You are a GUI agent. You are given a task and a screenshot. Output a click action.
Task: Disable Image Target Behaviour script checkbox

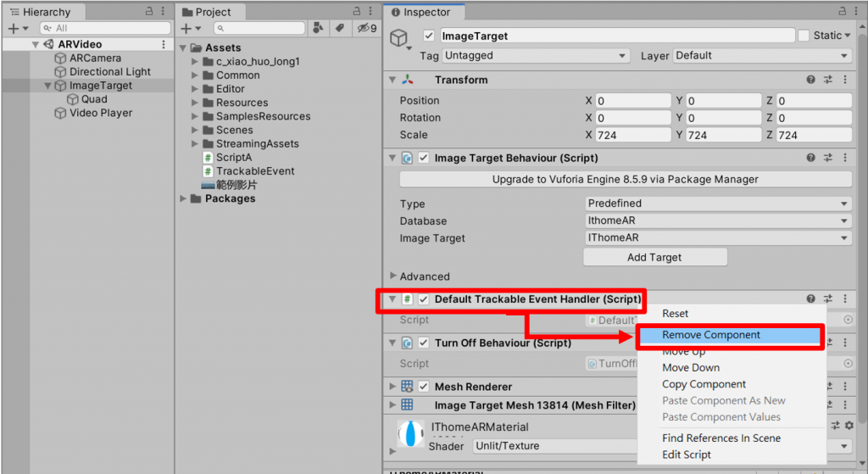[x=424, y=158]
